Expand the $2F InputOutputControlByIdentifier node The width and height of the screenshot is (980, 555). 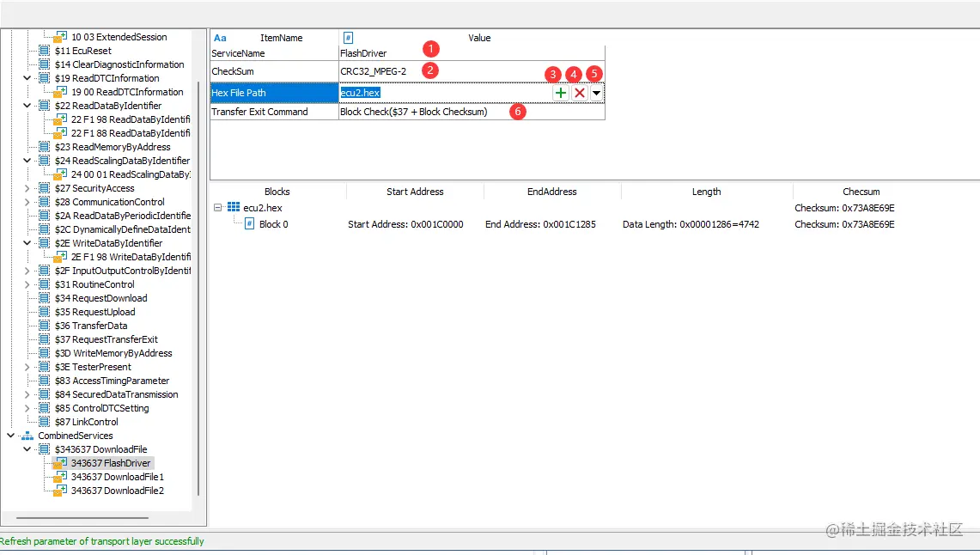[x=27, y=271]
